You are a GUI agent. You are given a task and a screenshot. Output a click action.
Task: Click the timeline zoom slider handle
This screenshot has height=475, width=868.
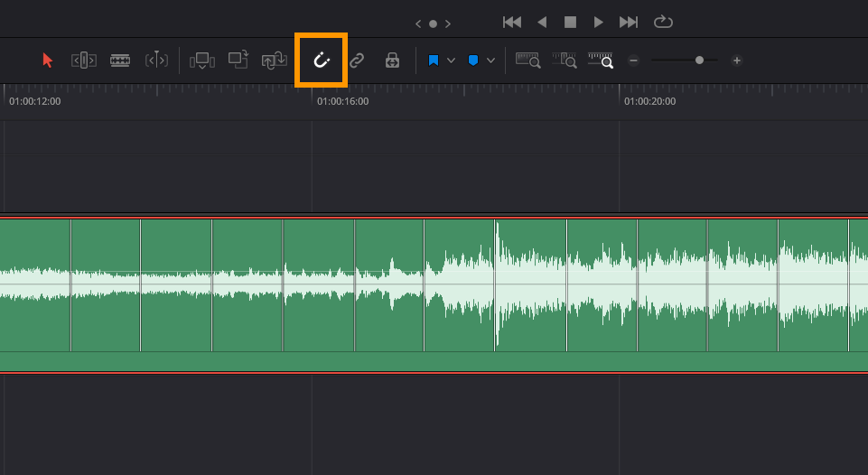tap(700, 61)
